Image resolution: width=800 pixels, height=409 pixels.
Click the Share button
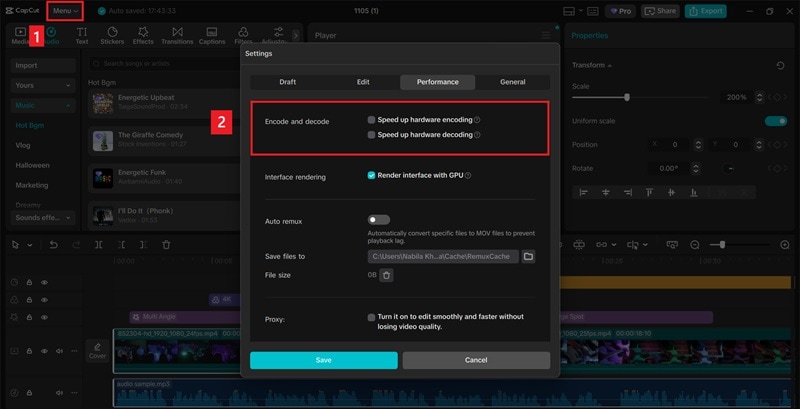(660, 11)
